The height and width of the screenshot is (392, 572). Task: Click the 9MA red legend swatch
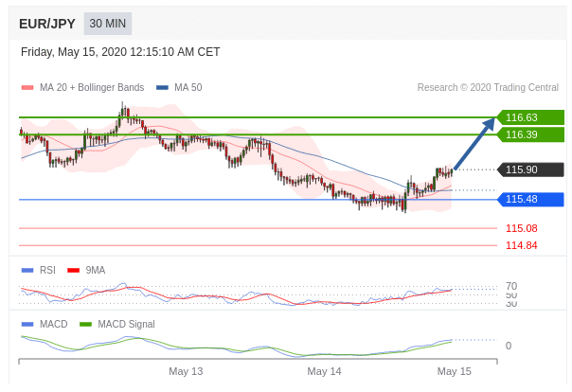[x=73, y=271]
